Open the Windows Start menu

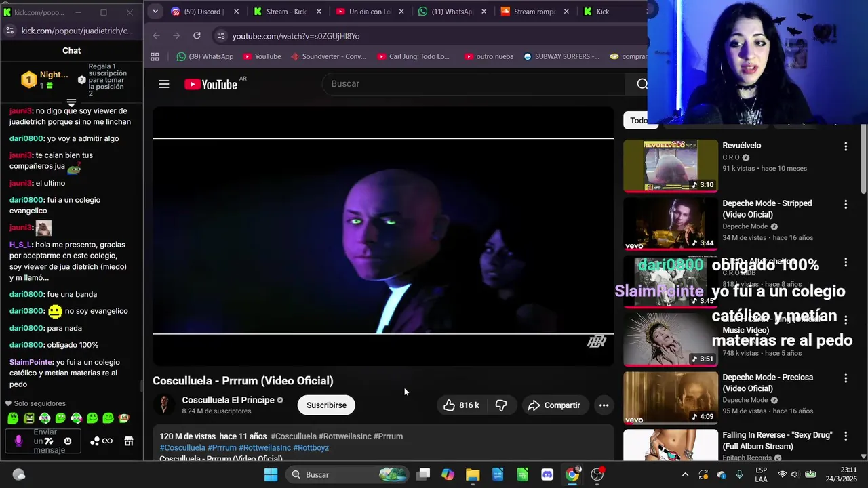[271, 474]
